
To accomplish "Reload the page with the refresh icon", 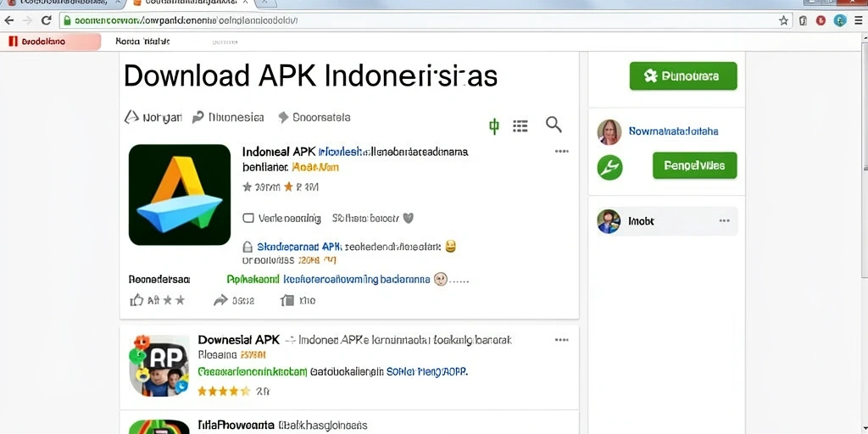I will click(x=46, y=20).
